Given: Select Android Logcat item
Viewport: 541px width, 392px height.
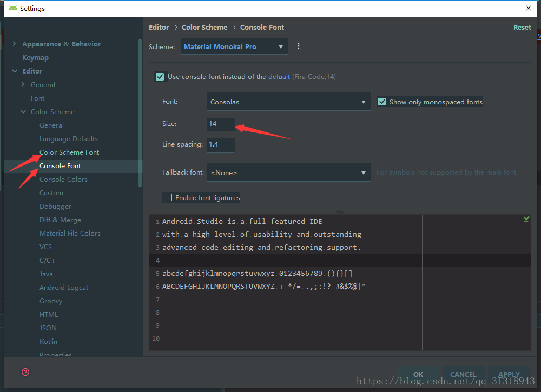Looking at the screenshot, I should pos(64,288).
